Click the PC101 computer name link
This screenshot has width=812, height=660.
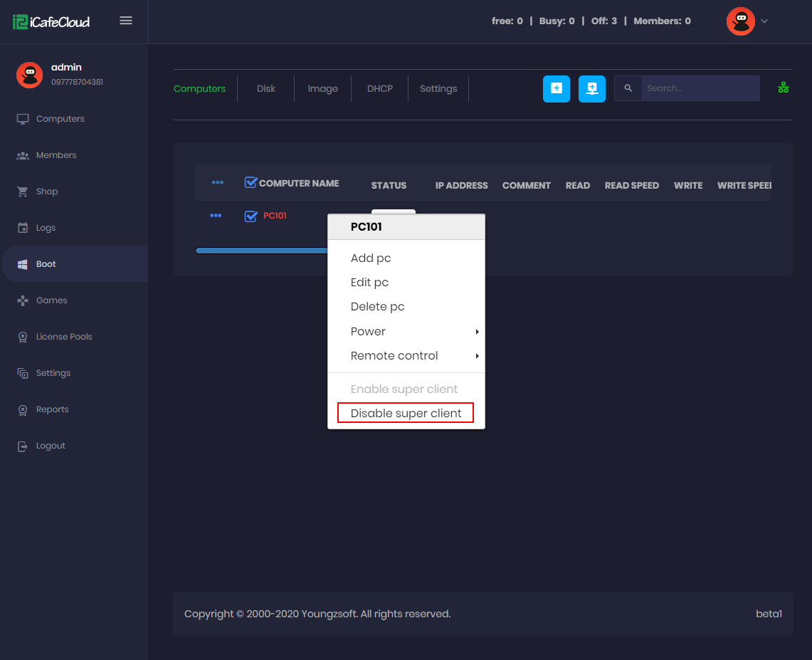275,216
